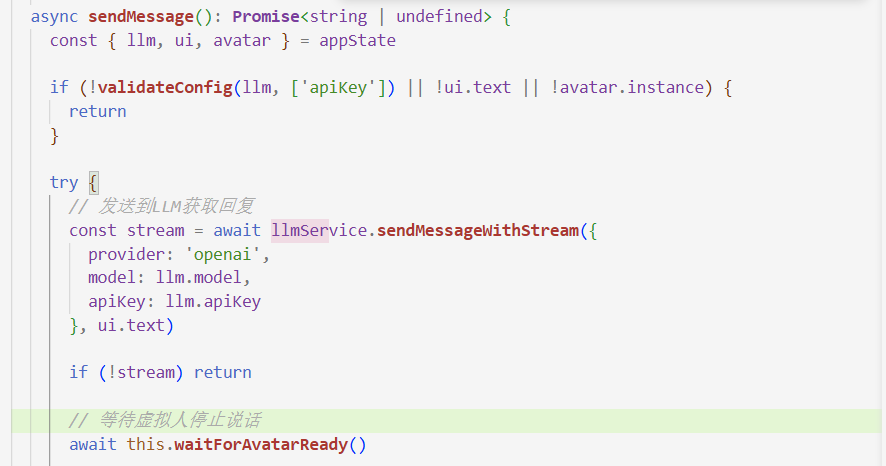Click the try keyword

click(x=63, y=182)
